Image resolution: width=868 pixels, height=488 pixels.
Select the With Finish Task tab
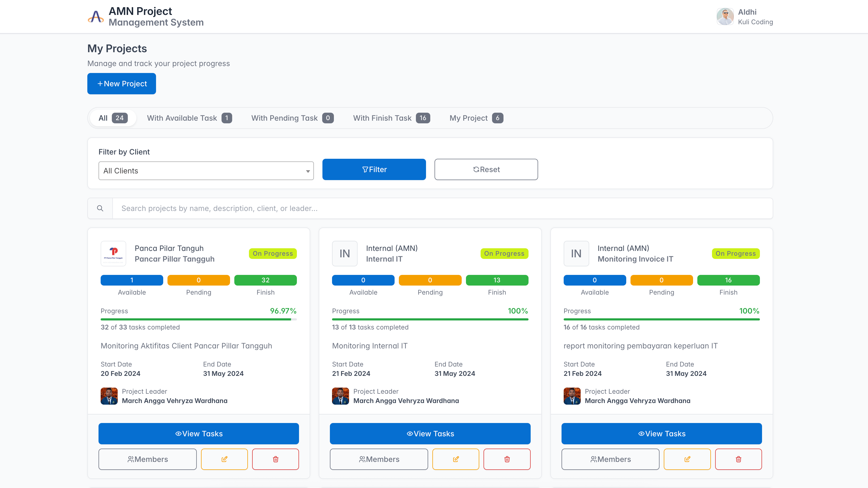pos(391,118)
